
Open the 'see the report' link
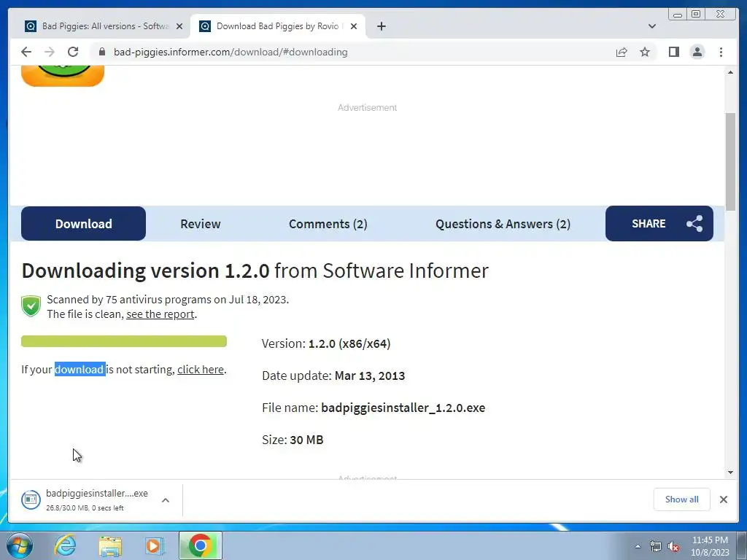coord(160,314)
